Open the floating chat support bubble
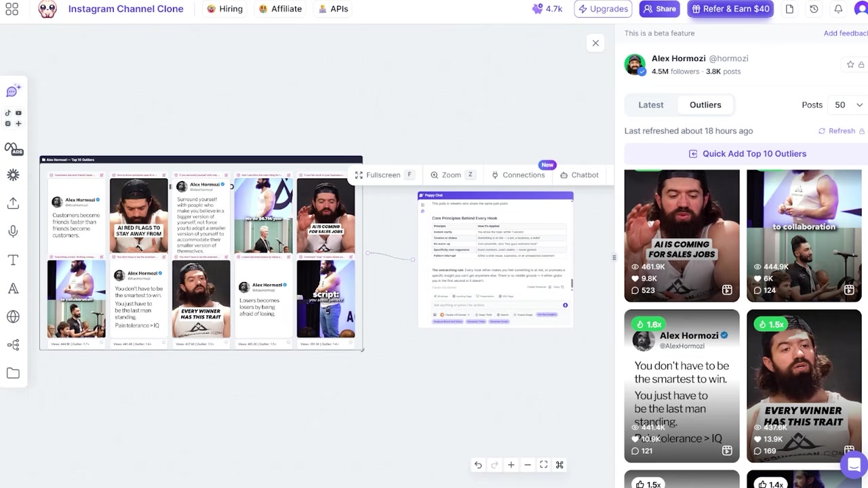868x488 pixels. [x=854, y=465]
